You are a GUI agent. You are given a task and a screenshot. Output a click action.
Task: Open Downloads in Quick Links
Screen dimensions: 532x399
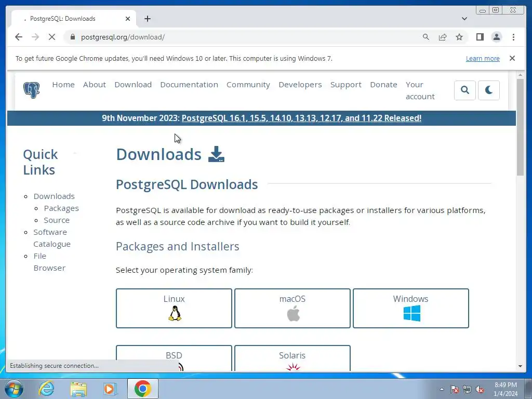point(54,196)
